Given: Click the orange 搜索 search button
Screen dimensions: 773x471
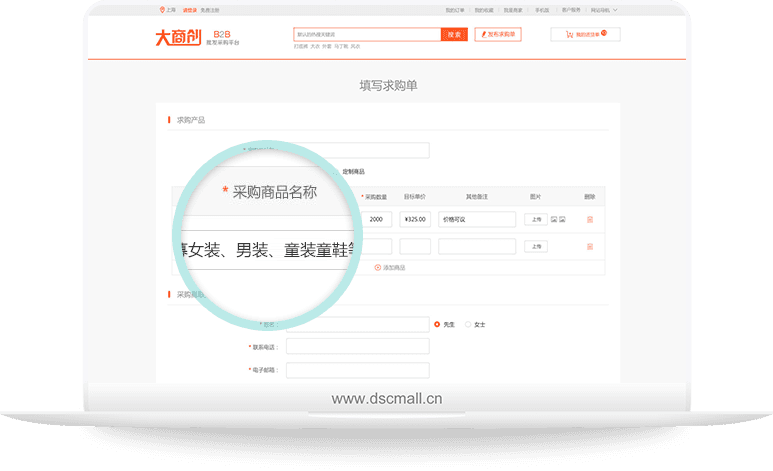Looking at the screenshot, I should (x=454, y=35).
